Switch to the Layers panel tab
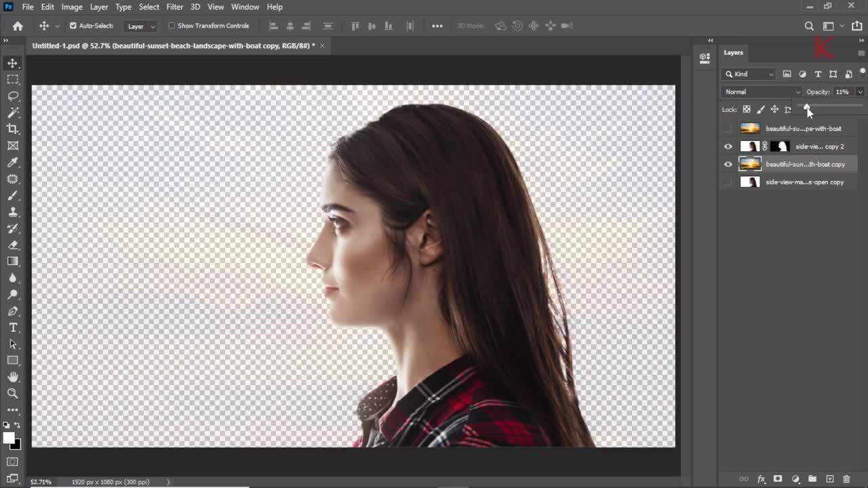 [733, 52]
